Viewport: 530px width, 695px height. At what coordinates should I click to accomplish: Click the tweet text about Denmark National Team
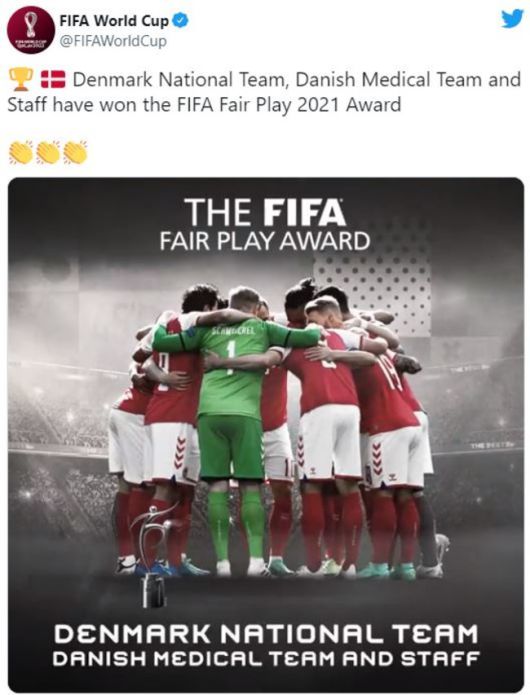[x=264, y=92]
